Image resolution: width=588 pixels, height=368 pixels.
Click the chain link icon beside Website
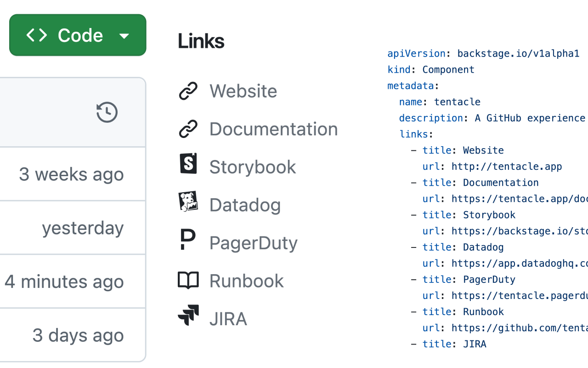click(188, 91)
